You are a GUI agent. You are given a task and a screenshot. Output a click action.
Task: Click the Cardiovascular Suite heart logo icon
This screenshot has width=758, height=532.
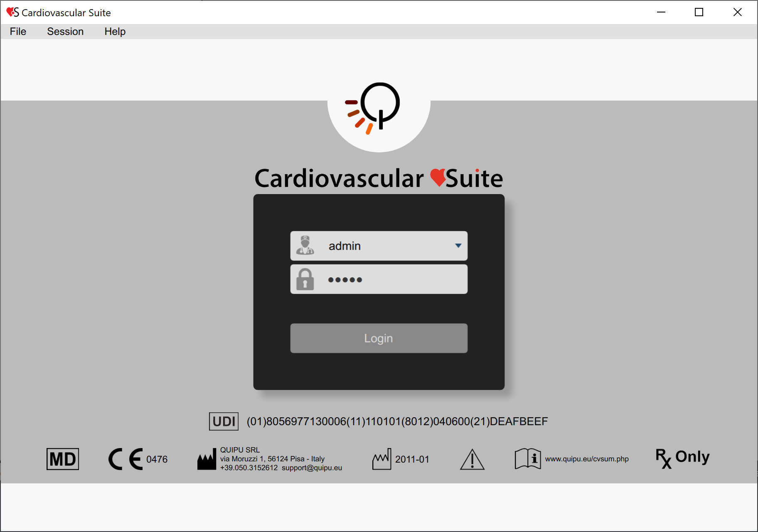(x=11, y=12)
